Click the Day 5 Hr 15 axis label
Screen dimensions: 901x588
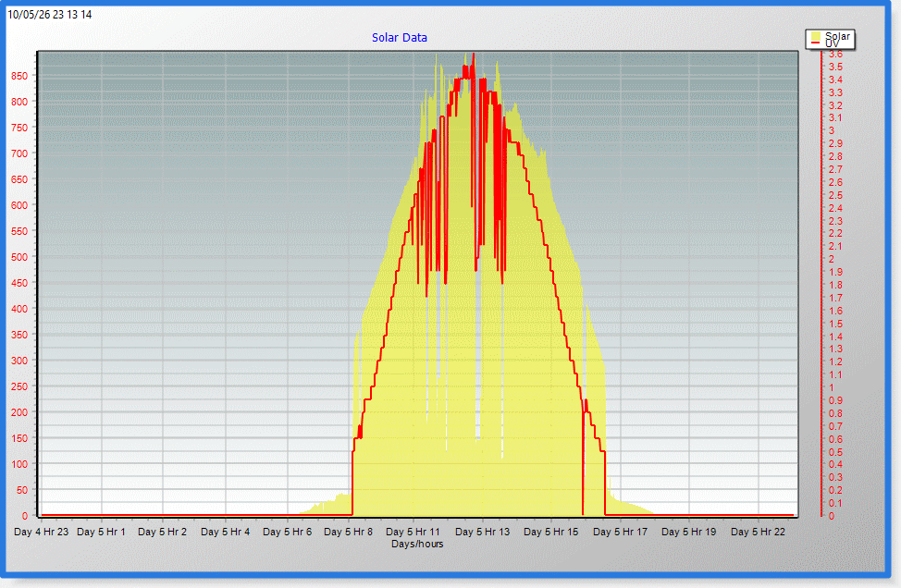click(x=551, y=532)
